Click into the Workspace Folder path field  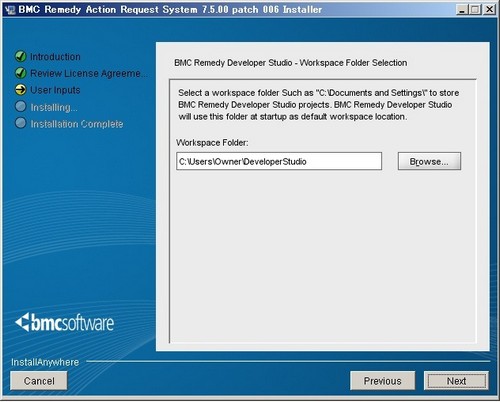[x=279, y=161]
